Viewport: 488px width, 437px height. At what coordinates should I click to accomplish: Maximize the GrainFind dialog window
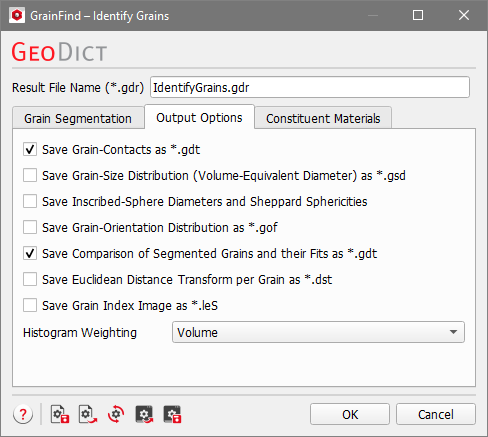pyautogui.click(x=418, y=15)
